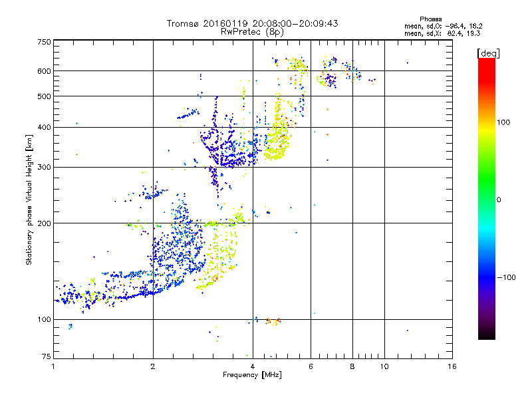Click the 'RwPretec (8p)' subtitle
The height and width of the screenshot is (399, 532).
(x=252, y=32)
